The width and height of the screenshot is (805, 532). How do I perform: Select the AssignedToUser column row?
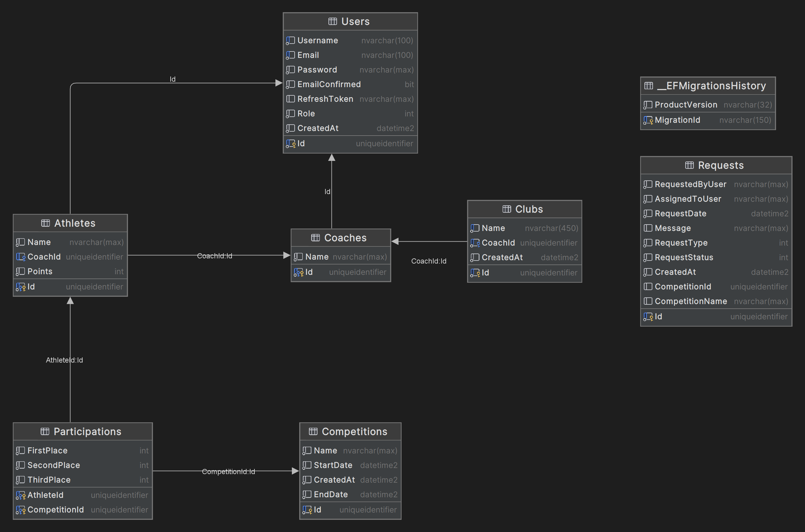point(716,199)
